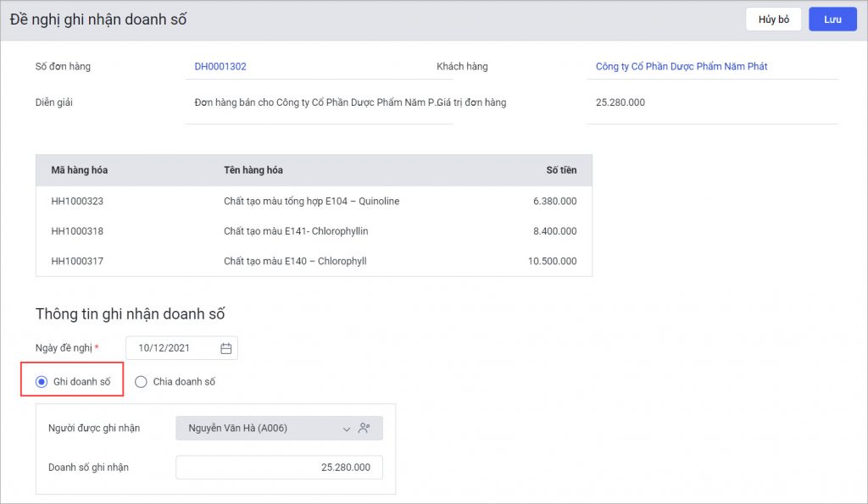868x504 pixels.
Task: Click the order value 25.280.000 field
Action: click(x=712, y=102)
